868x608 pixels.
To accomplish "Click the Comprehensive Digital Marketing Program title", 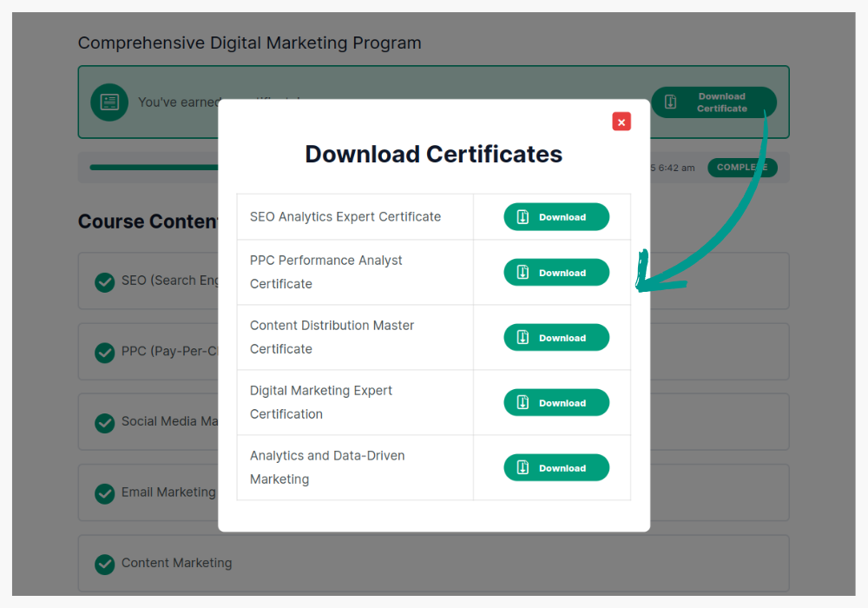I will [x=249, y=43].
